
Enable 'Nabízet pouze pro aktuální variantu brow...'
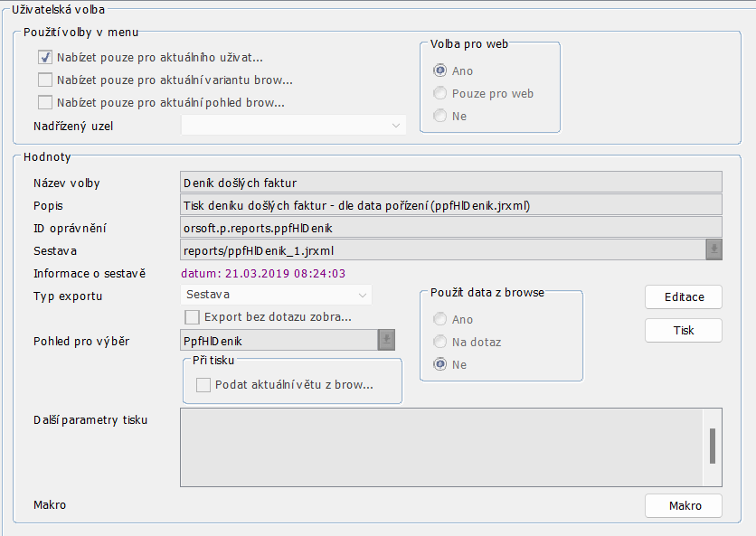tap(45, 80)
